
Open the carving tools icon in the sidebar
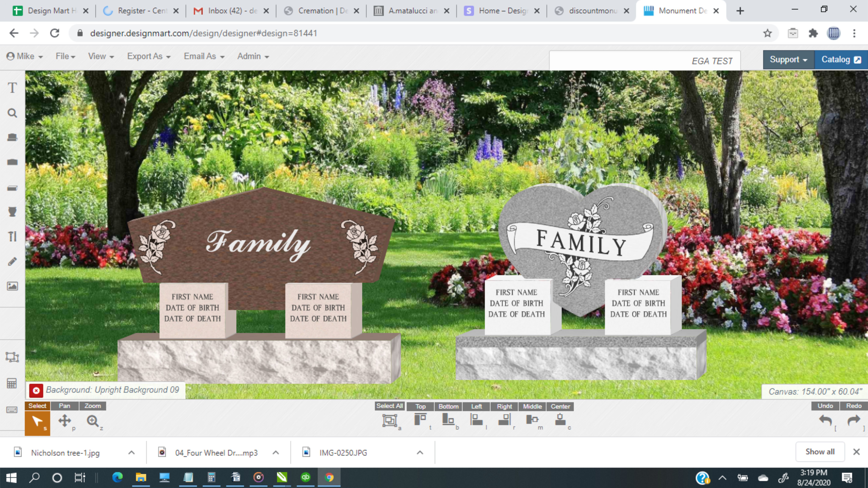(x=13, y=237)
